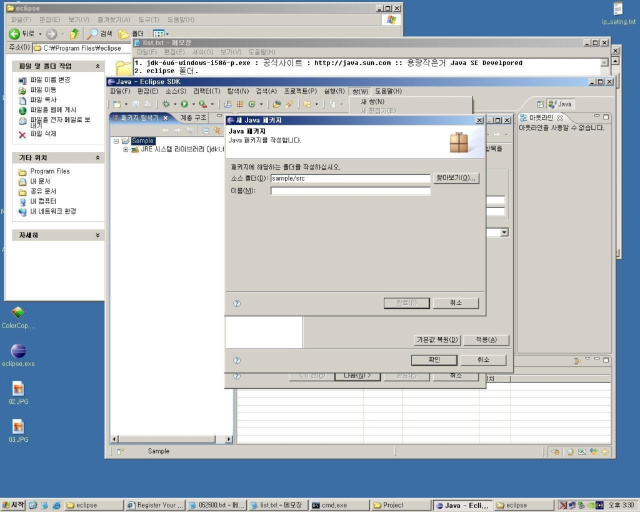Click the green Run toolbar icon in Eclipse
Image resolution: width=640 pixels, height=512 pixels.
point(184,105)
